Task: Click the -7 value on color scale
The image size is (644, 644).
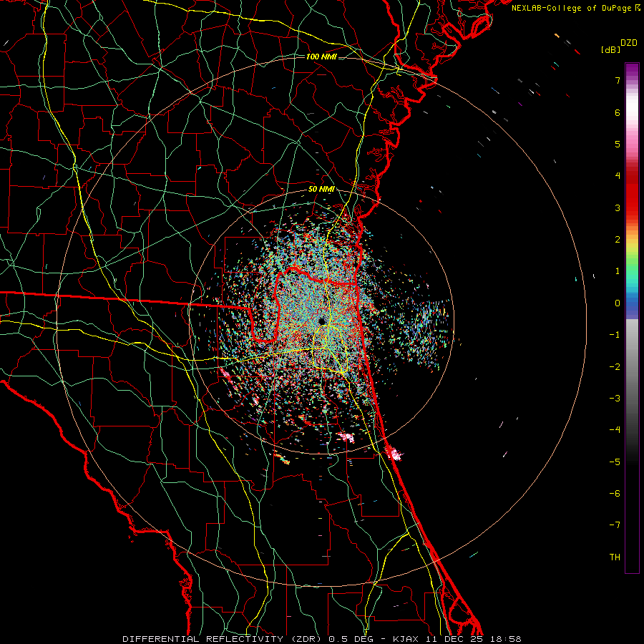Action: pos(615,525)
